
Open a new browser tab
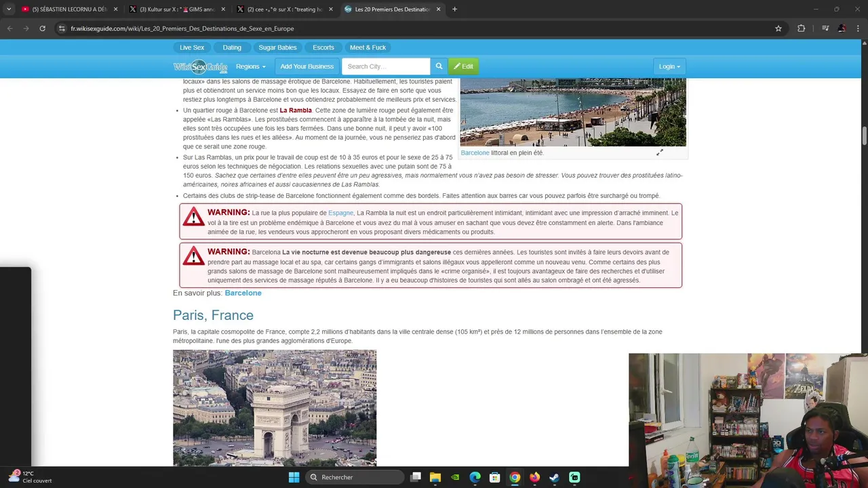click(454, 9)
